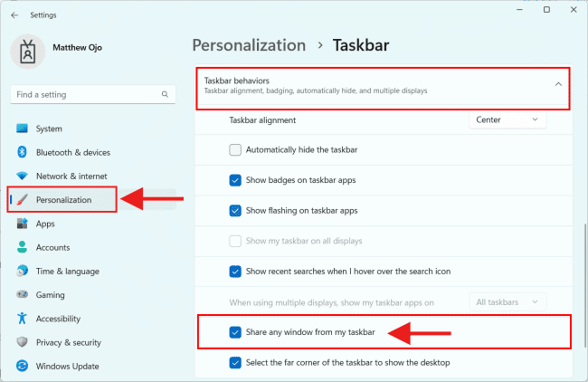The height and width of the screenshot is (382, 588).
Task: Click the back arrow button
Action: coord(14,14)
